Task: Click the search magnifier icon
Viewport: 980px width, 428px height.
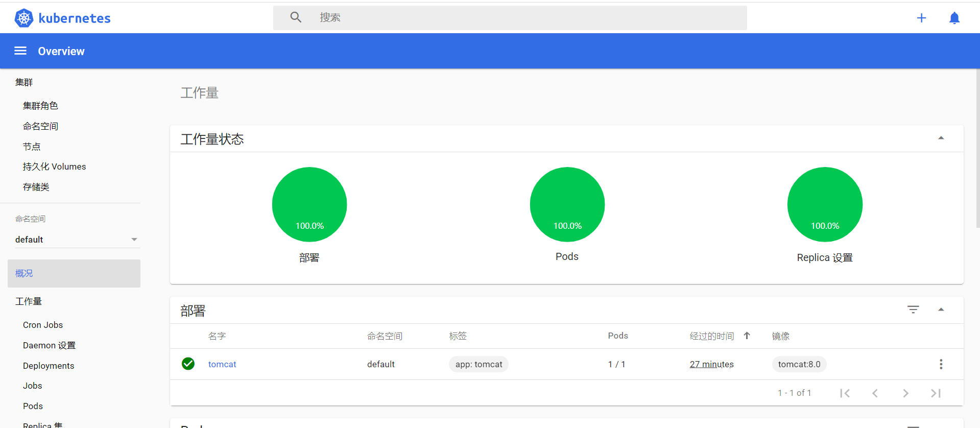Action: [296, 17]
